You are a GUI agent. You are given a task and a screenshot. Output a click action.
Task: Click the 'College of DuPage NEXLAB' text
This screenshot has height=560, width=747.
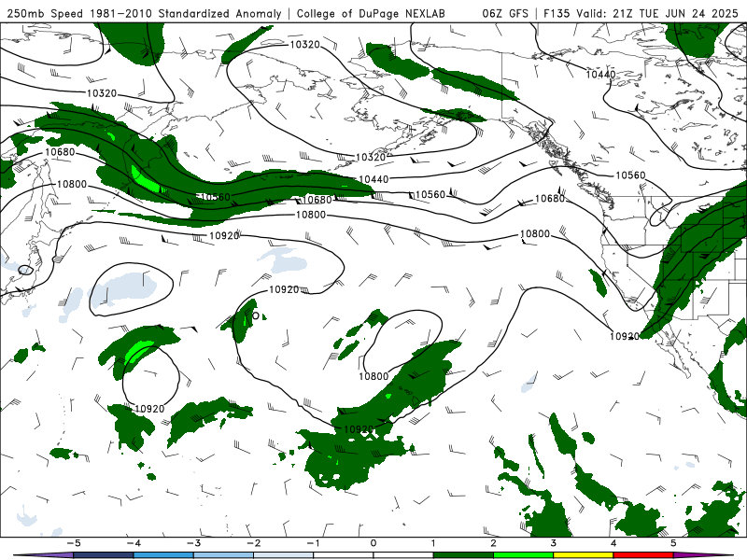click(371, 13)
